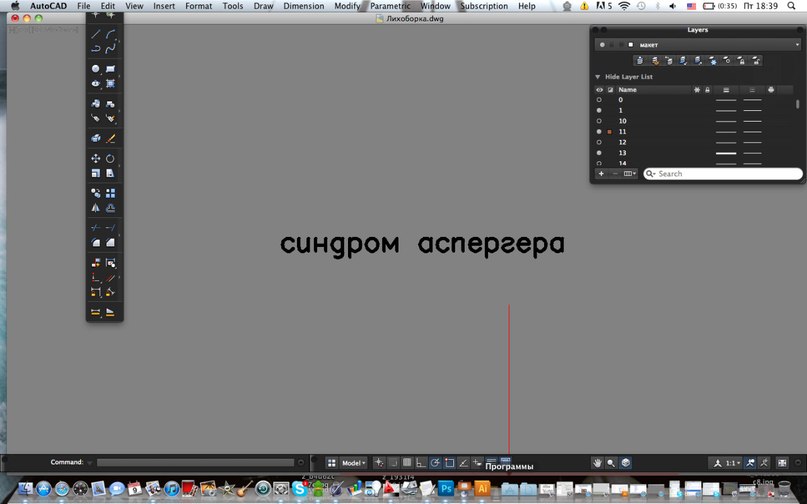Select the Hatch tool

(x=110, y=83)
